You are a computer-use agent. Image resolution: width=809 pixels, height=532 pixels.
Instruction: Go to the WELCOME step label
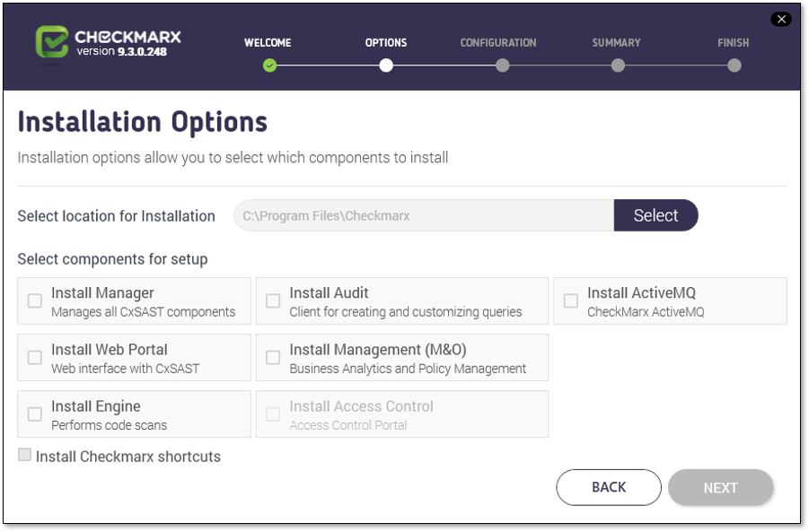coord(268,43)
